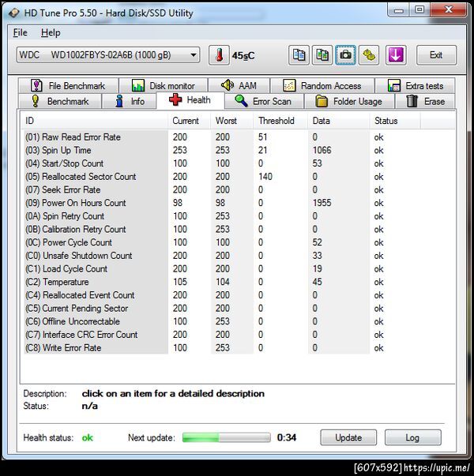The width and height of the screenshot is (474, 476).
Task: Open the AAM tab
Action: (x=239, y=85)
